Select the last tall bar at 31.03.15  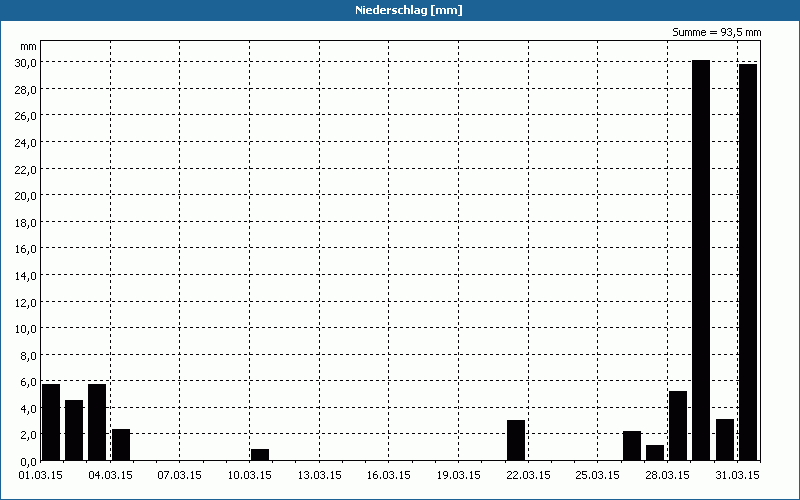[748, 262]
